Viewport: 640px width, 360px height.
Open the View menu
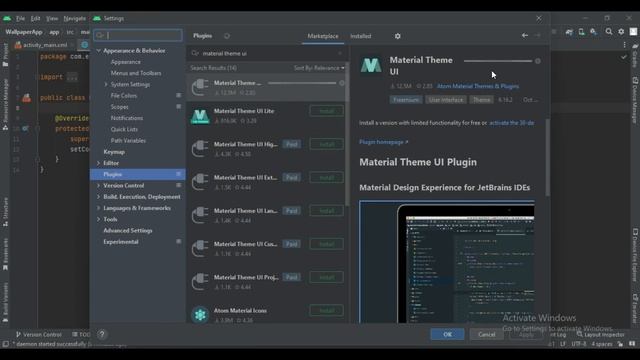(52, 18)
